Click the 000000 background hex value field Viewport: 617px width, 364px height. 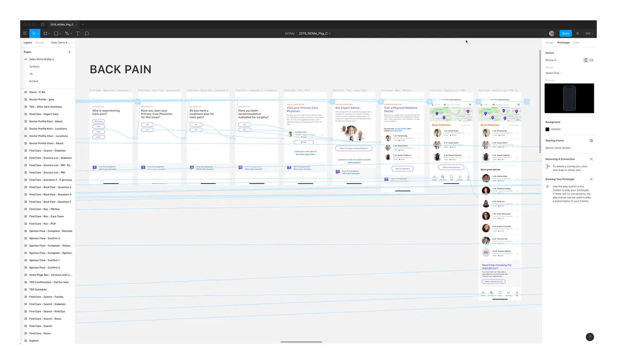[x=556, y=129]
